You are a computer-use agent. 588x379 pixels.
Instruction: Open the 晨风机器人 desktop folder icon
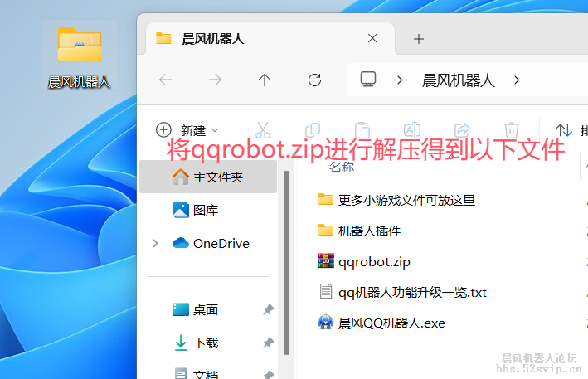80,56
